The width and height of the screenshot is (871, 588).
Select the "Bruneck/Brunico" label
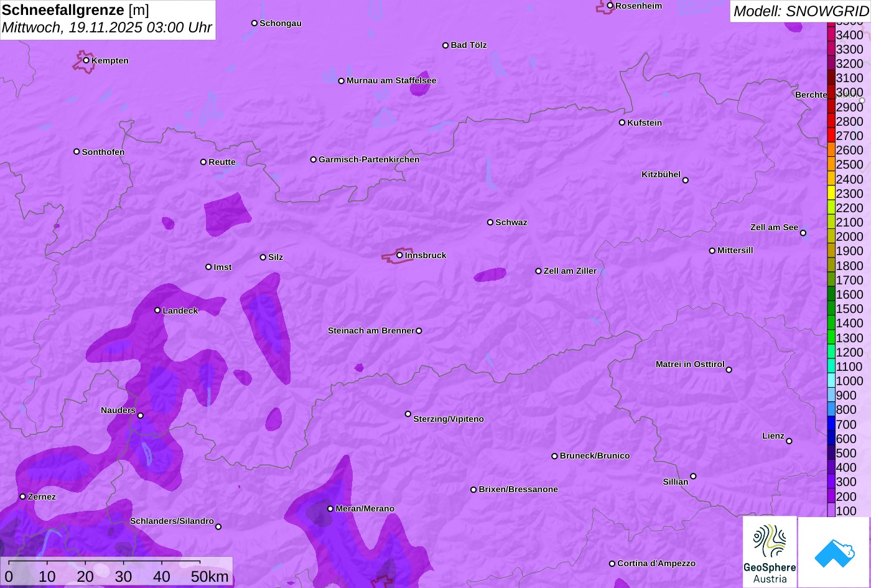pos(595,455)
